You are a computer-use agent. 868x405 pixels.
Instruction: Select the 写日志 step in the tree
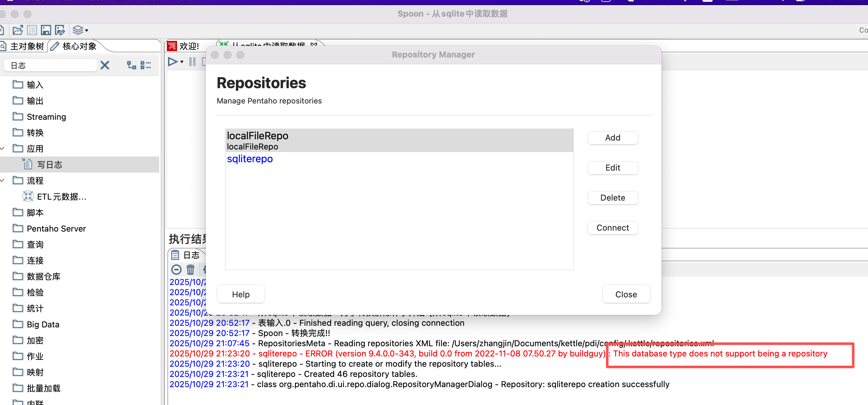(50, 164)
